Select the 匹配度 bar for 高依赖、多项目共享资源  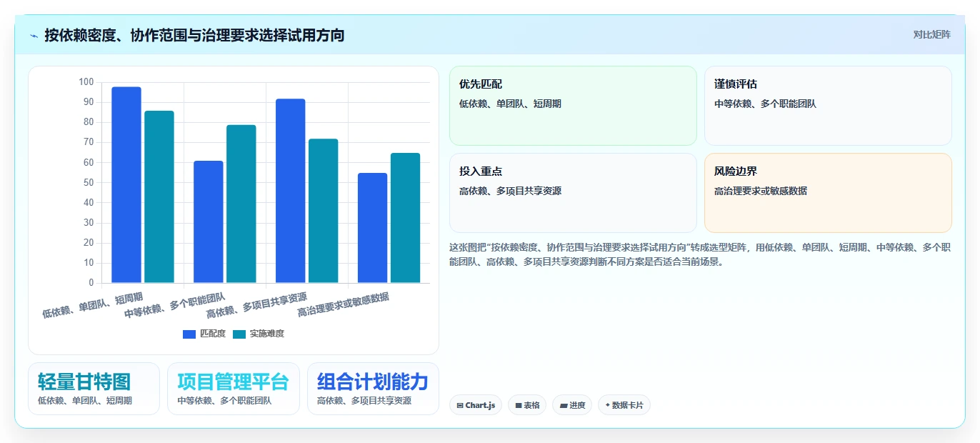point(291,191)
